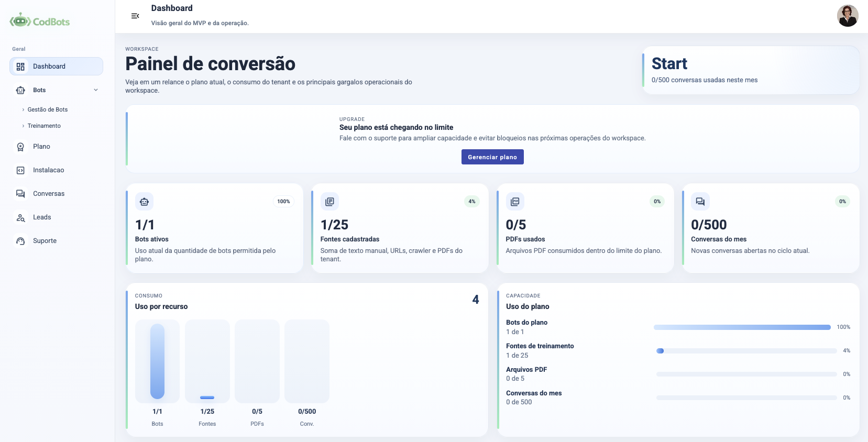Image resolution: width=868 pixels, height=442 pixels.
Task: Click the 0% badge on PDFs usados
Action: tap(657, 202)
